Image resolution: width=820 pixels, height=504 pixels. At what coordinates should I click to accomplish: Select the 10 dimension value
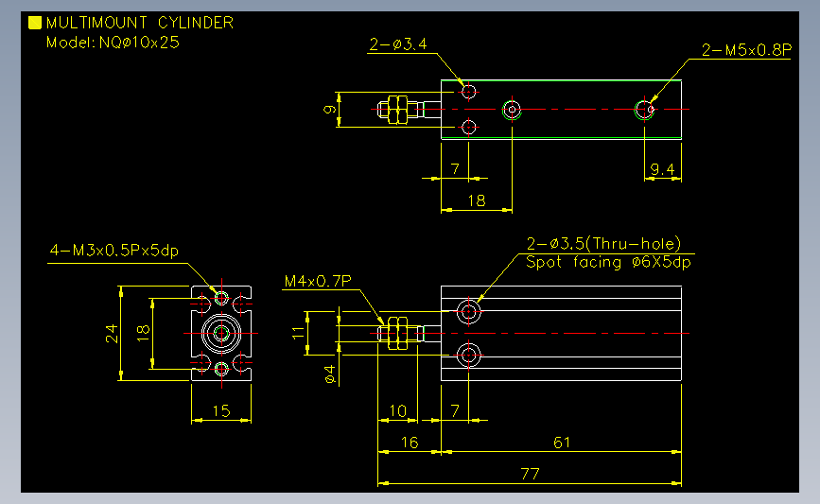coord(397,411)
